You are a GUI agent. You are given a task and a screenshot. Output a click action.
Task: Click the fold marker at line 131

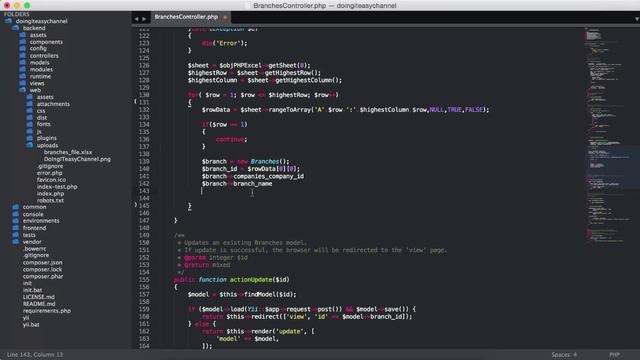[x=136, y=101]
